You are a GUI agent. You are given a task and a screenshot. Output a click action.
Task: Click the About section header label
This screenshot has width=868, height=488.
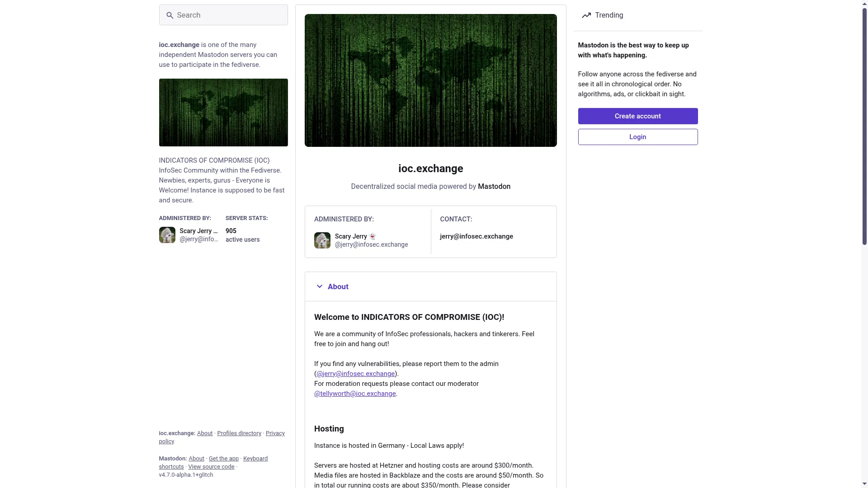(x=338, y=286)
